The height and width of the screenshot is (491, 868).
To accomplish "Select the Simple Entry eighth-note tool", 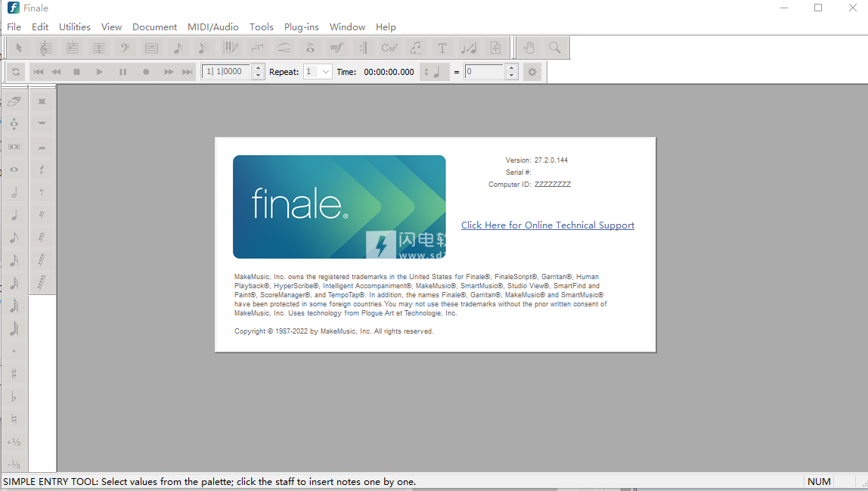I will (178, 48).
